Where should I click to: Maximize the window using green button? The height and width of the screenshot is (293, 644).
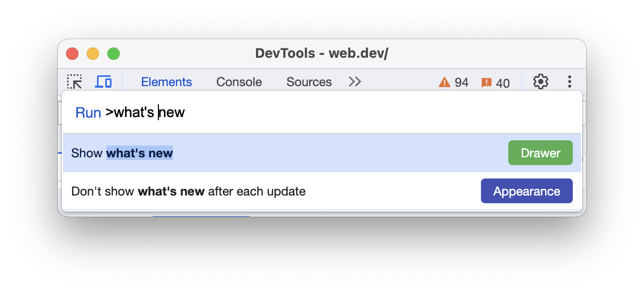pos(114,54)
